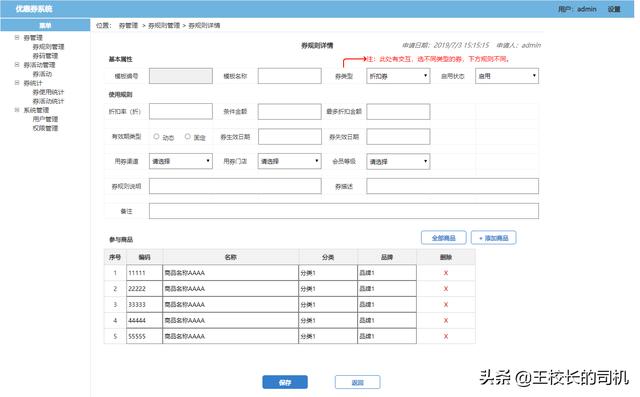
Task: Click the 品牌1 cell in row 33333
Action: click(x=387, y=304)
